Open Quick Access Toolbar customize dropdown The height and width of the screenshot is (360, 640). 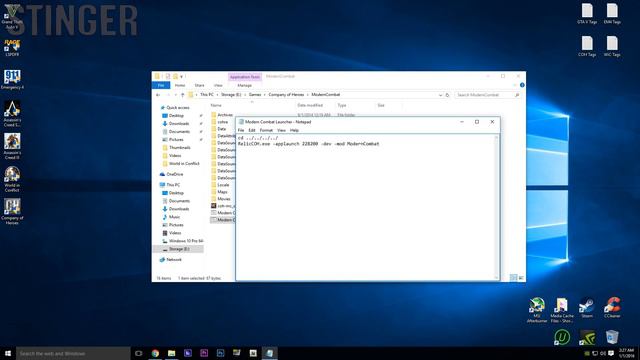coord(181,76)
